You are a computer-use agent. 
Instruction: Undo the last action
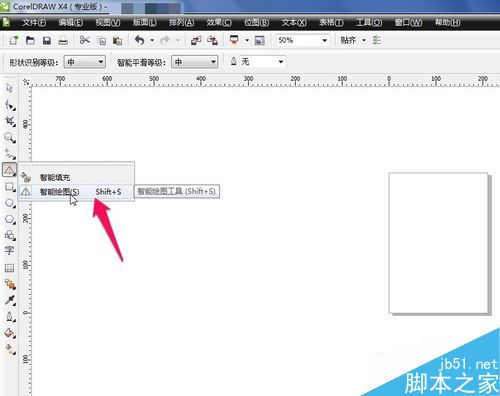[x=140, y=40]
